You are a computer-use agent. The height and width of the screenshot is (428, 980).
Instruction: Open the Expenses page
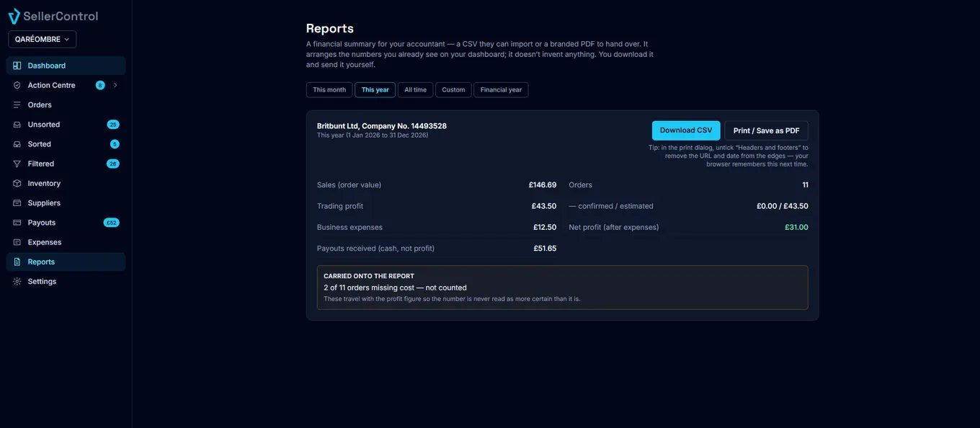point(66,242)
